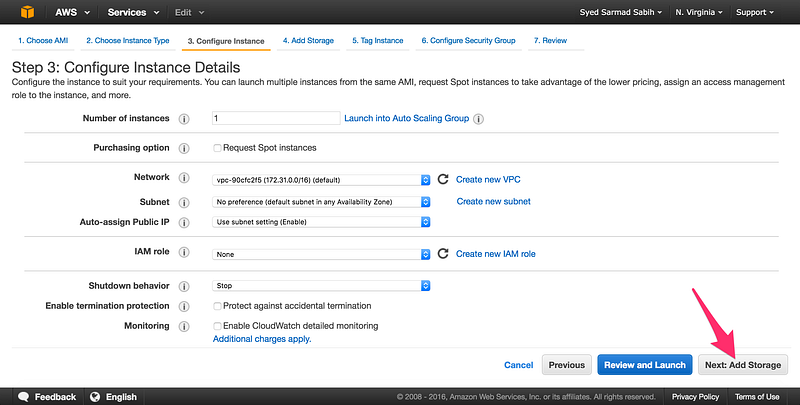Show info icon for Subnet
This screenshot has width=800, height=405.
click(x=184, y=202)
